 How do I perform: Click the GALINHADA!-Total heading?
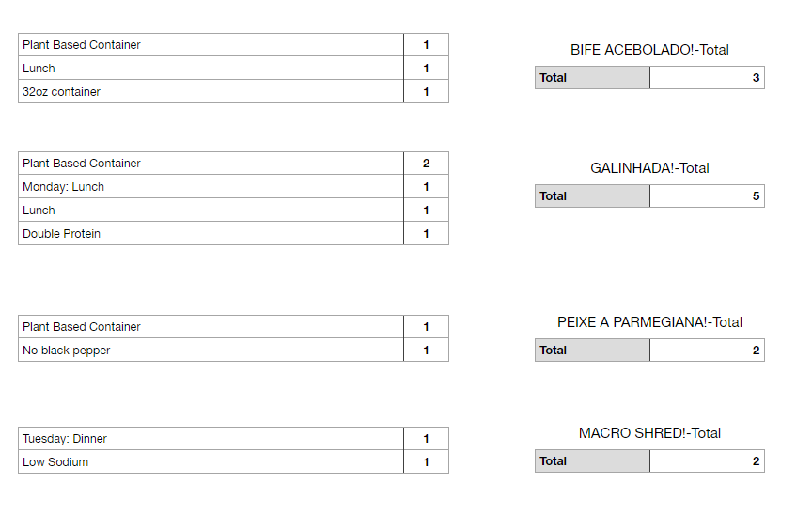click(x=649, y=168)
